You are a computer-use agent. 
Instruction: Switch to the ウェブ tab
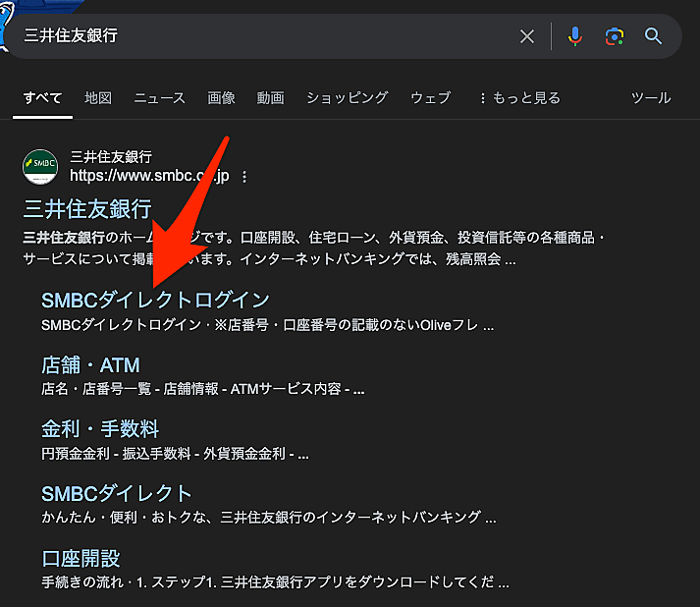click(431, 97)
